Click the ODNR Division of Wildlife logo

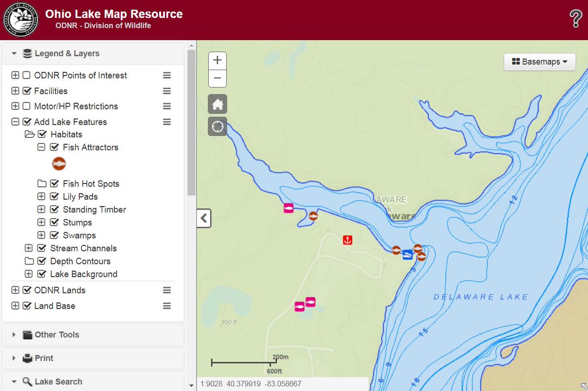click(21, 20)
